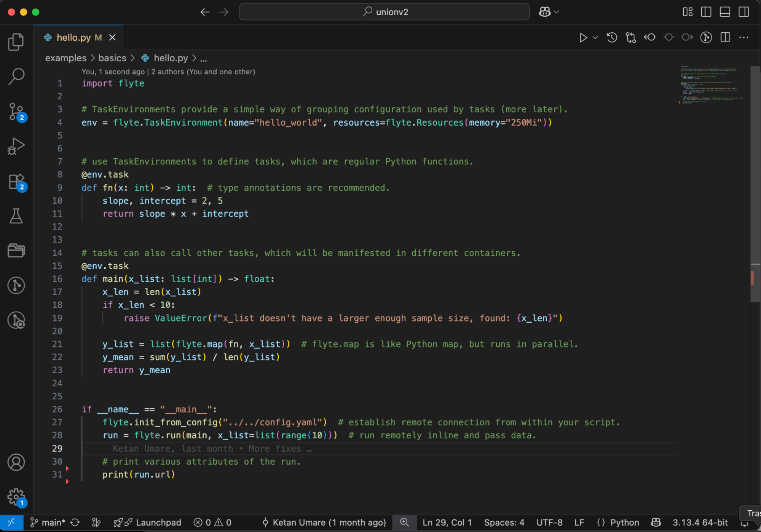Click Launchpad in the status bar
This screenshot has height=532, width=761.
tap(158, 522)
